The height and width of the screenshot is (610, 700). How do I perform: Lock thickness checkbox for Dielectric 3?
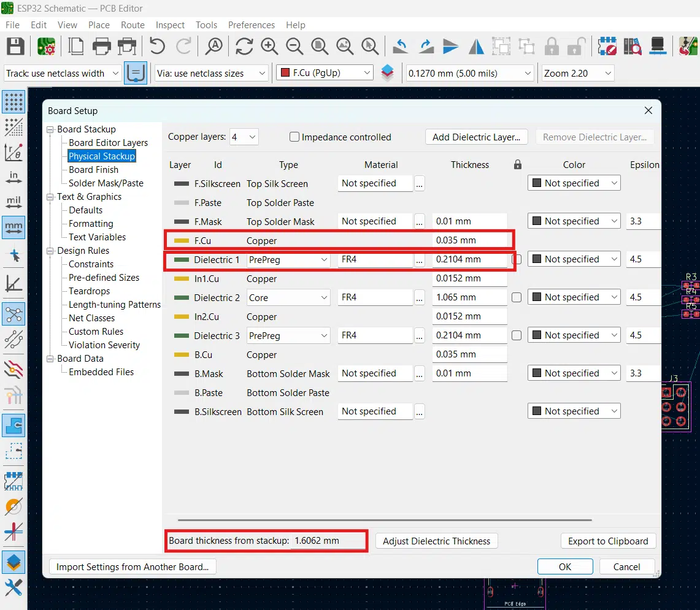click(x=517, y=335)
